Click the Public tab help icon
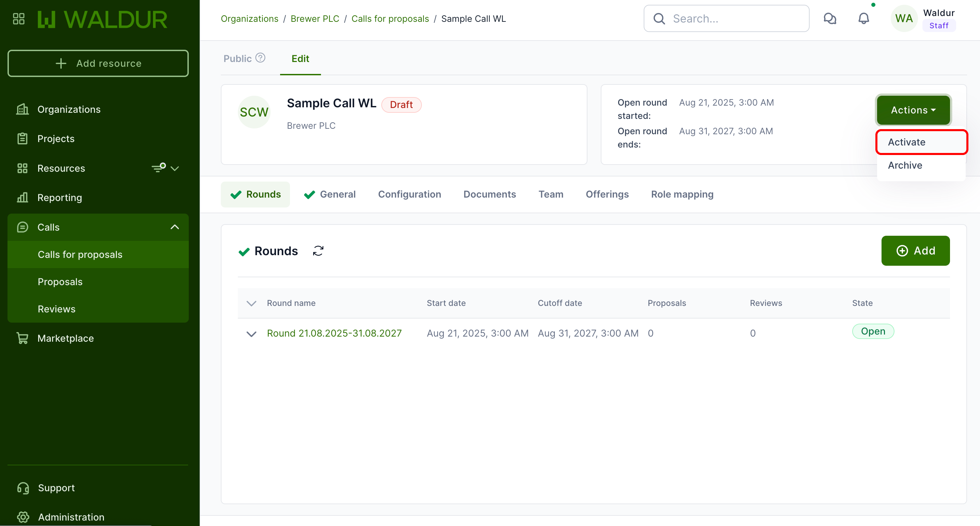Viewport: 980px width, 526px height. click(x=260, y=58)
